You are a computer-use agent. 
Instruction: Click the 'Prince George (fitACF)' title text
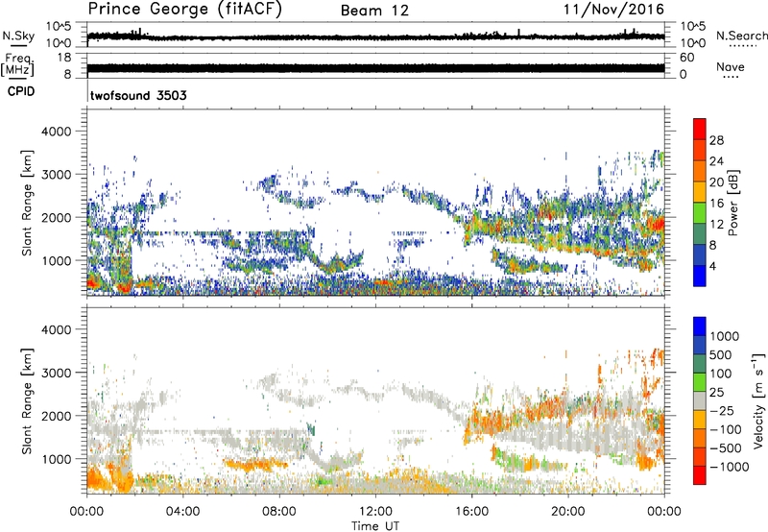click(185, 9)
